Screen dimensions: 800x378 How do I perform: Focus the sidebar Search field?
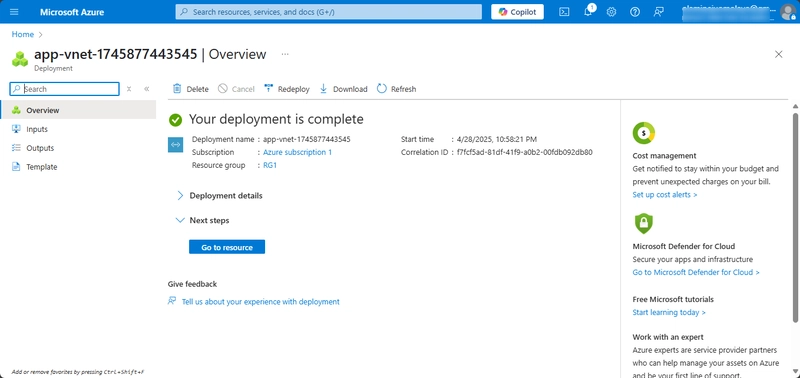[64, 89]
